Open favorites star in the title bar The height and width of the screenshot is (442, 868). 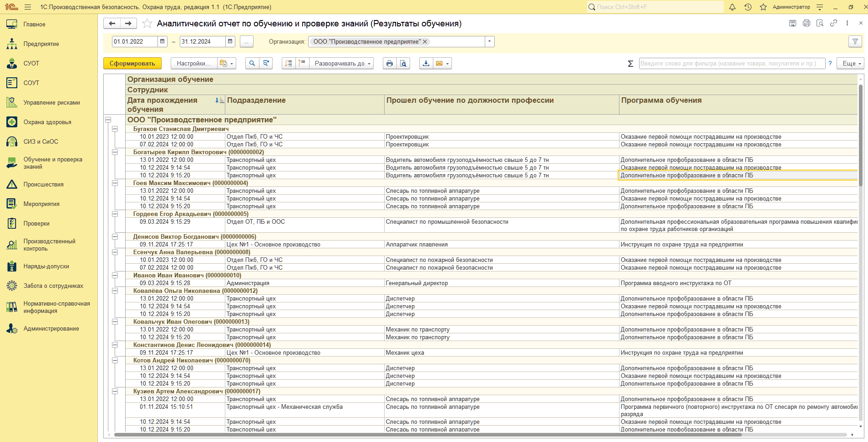pos(763,7)
